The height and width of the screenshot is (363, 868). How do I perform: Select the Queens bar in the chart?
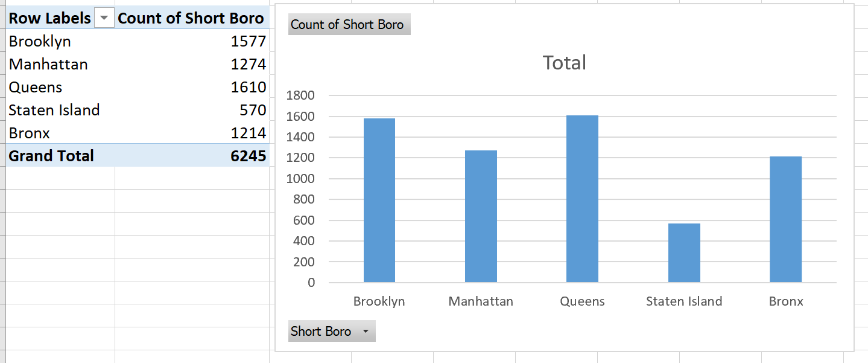click(x=582, y=199)
